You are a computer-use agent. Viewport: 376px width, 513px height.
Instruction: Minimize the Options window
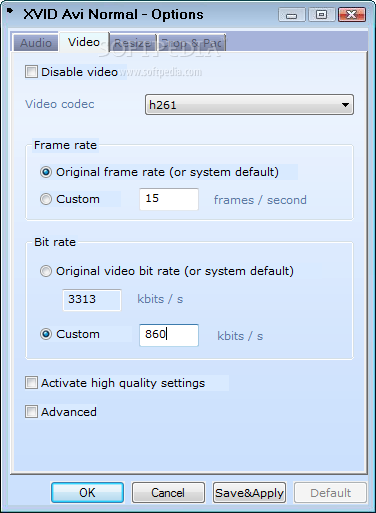tap(292, 15)
